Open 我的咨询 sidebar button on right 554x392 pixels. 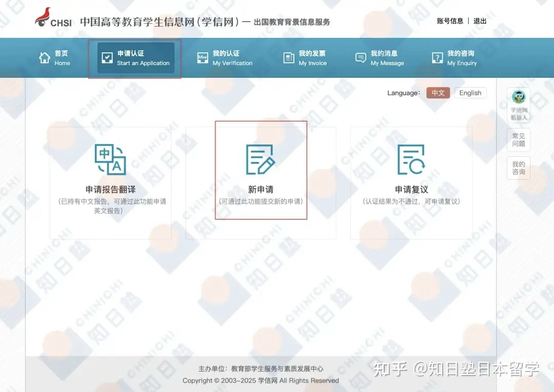pos(519,168)
